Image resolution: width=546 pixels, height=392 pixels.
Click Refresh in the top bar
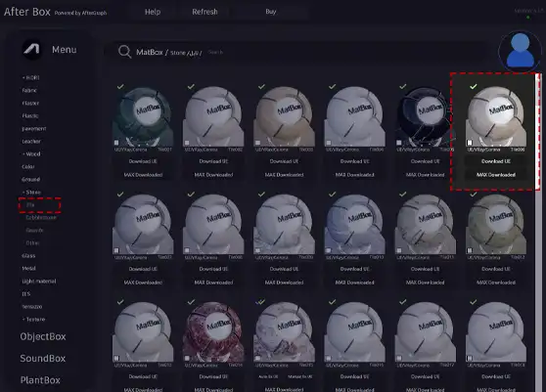point(205,12)
